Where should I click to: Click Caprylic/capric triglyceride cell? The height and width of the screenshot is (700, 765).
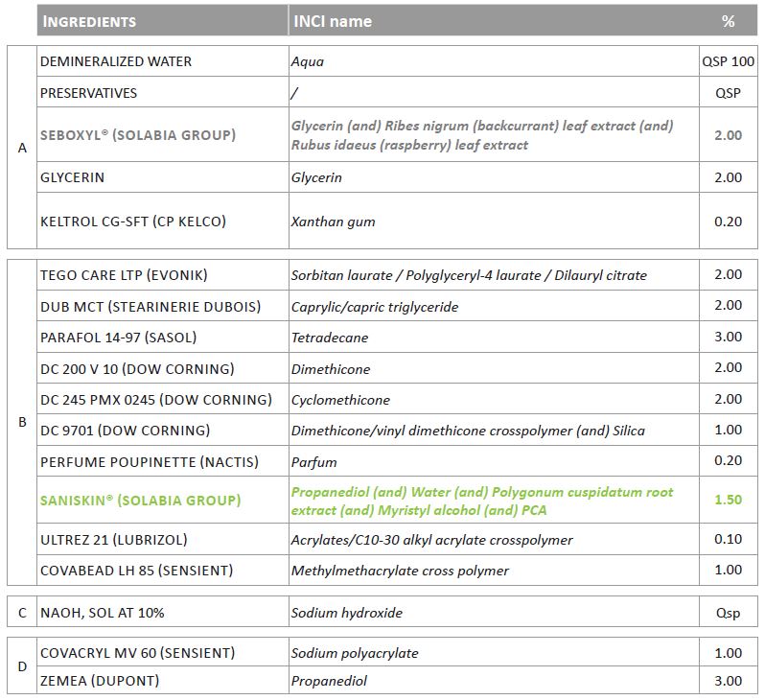coord(494,306)
